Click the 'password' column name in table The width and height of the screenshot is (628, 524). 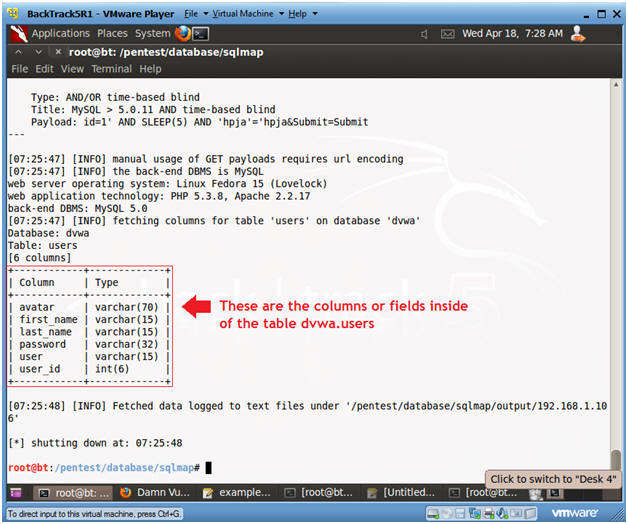pyautogui.click(x=42, y=344)
